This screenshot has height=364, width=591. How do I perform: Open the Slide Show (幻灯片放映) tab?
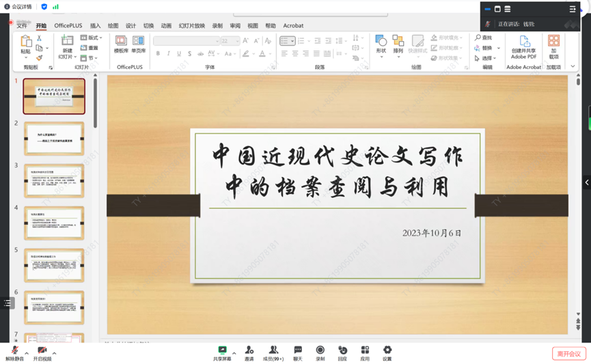point(191,26)
